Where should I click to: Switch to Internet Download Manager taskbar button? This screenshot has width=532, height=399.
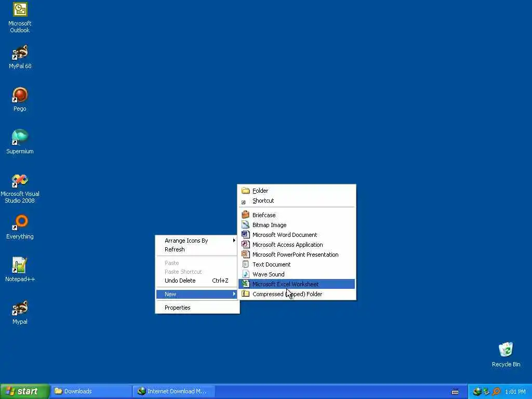coord(174,391)
